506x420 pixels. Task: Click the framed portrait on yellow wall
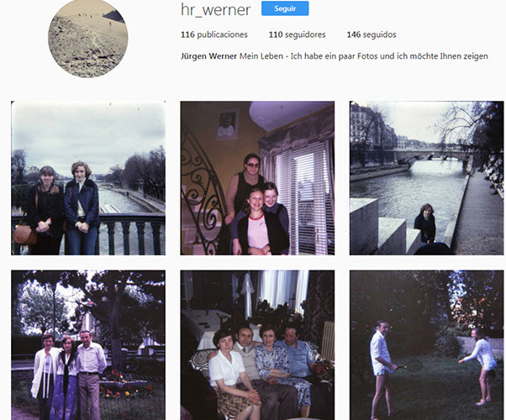tap(227, 125)
